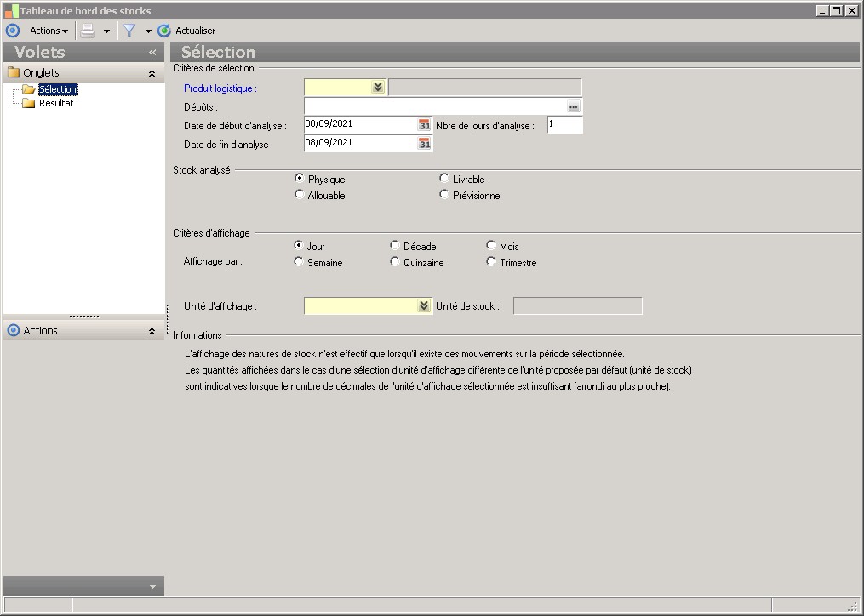Open the Produit logistique dropdown
The height and width of the screenshot is (616, 864).
coord(378,88)
